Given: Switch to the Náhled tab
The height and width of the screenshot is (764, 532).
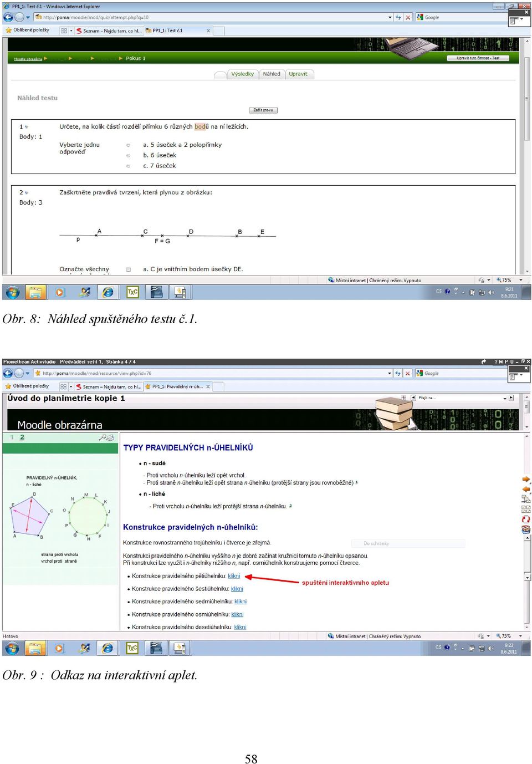Looking at the screenshot, I should click(272, 74).
